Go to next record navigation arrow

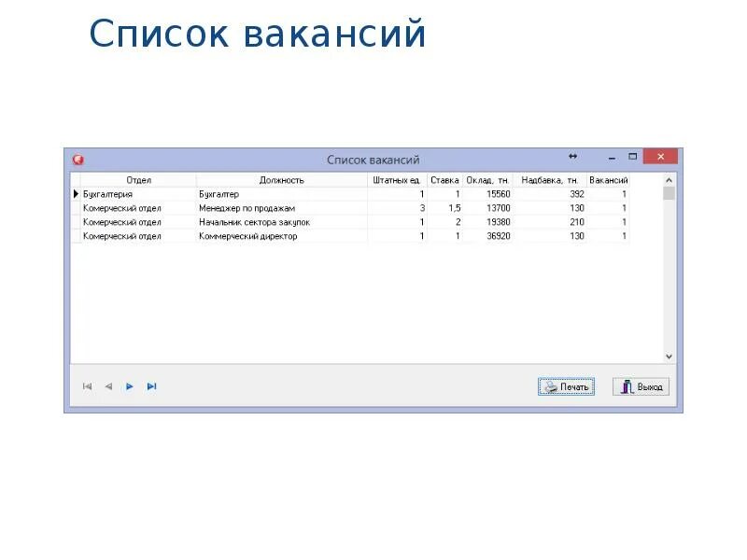pyautogui.click(x=130, y=386)
